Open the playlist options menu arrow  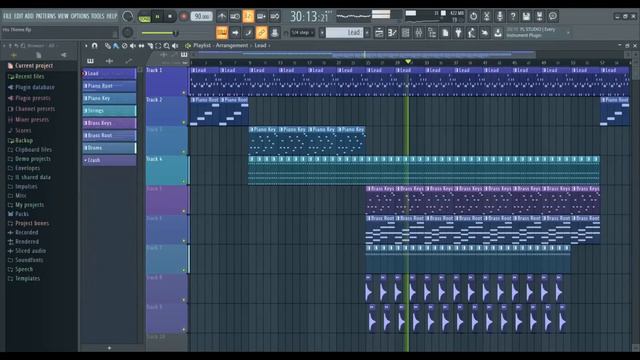(x=86, y=46)
